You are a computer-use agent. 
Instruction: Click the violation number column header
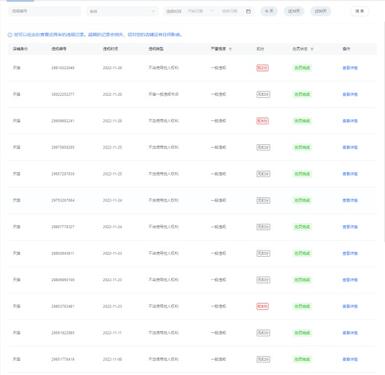click(59, 49)
